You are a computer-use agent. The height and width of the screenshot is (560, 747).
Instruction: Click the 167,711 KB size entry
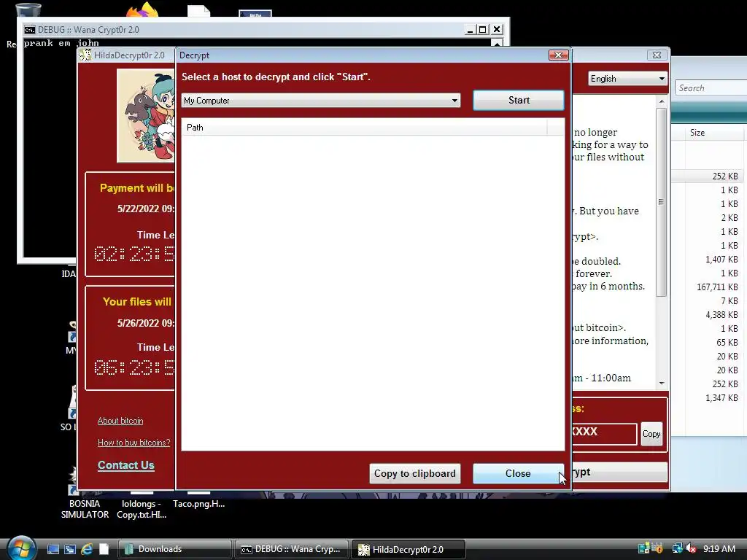(717, 287)
